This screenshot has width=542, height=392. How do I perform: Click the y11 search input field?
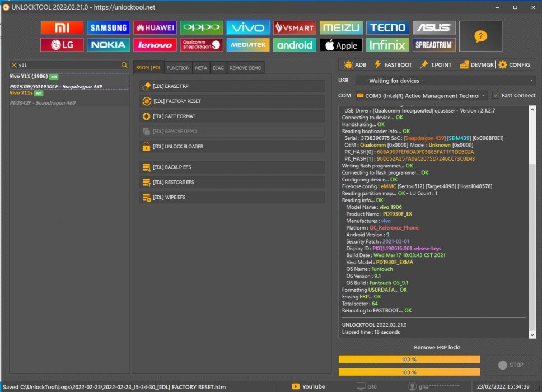[x=69, y=65]
